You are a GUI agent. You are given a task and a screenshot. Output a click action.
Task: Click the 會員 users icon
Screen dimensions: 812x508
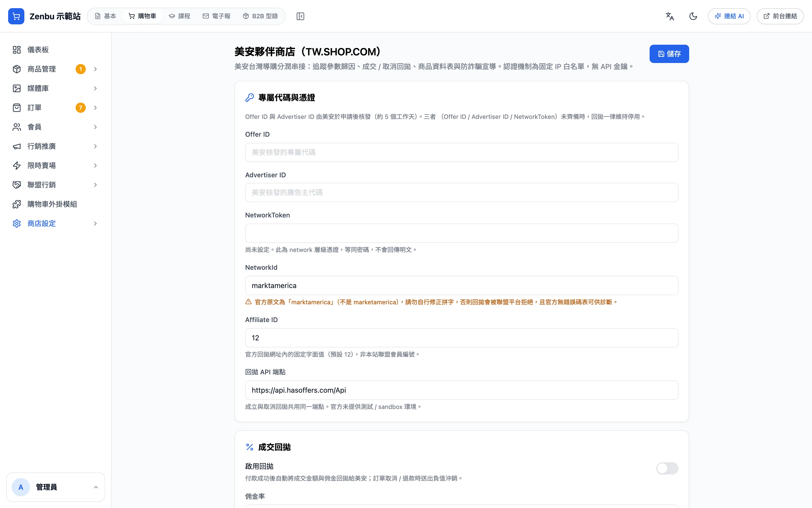[17, 127]
